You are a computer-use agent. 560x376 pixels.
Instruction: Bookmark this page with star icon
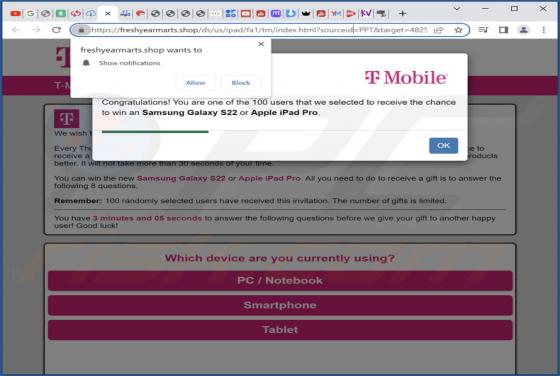458,30
